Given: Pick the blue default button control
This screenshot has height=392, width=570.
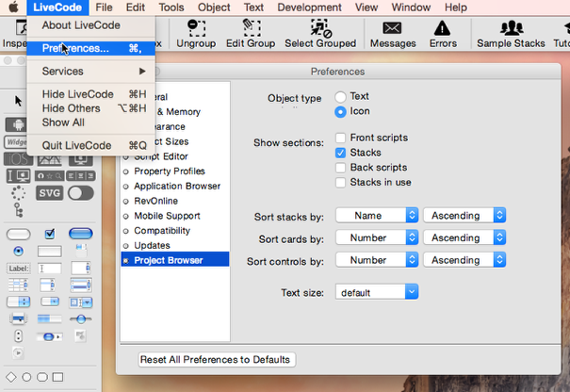Looking at the screenshot, I should pos(81,234).
